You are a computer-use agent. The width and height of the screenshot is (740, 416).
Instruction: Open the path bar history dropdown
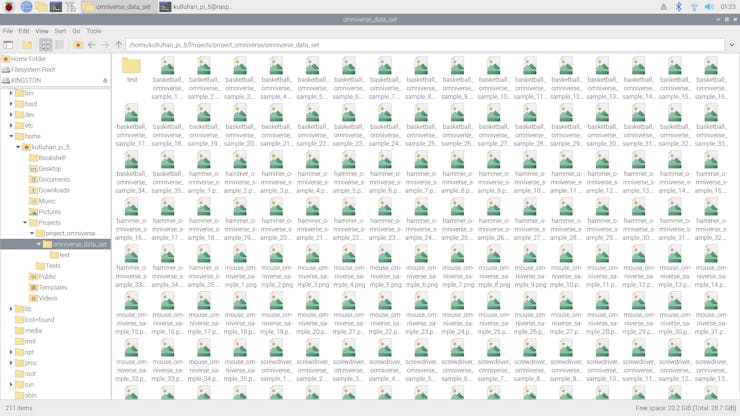(732, 45)
